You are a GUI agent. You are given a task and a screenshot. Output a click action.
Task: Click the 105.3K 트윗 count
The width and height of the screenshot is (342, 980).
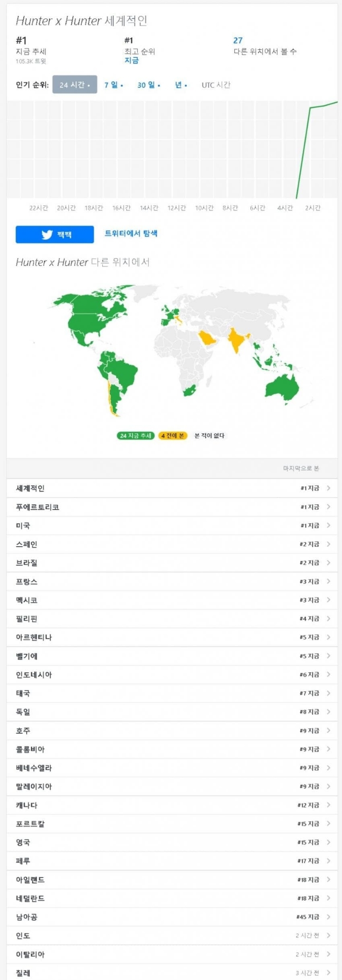(x=31, y=61)
